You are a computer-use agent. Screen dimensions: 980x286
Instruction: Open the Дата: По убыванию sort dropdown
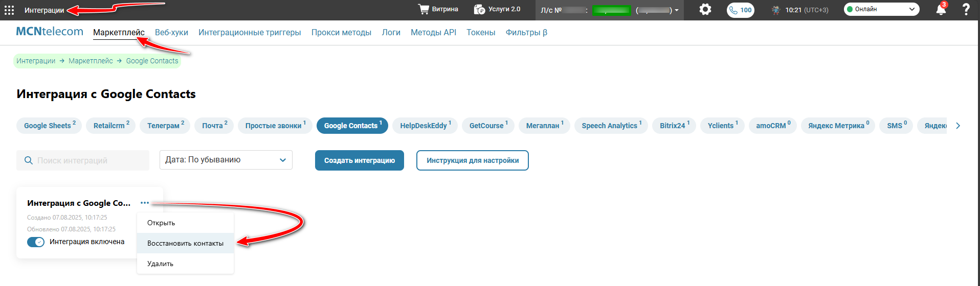click(x=226, y=160)
